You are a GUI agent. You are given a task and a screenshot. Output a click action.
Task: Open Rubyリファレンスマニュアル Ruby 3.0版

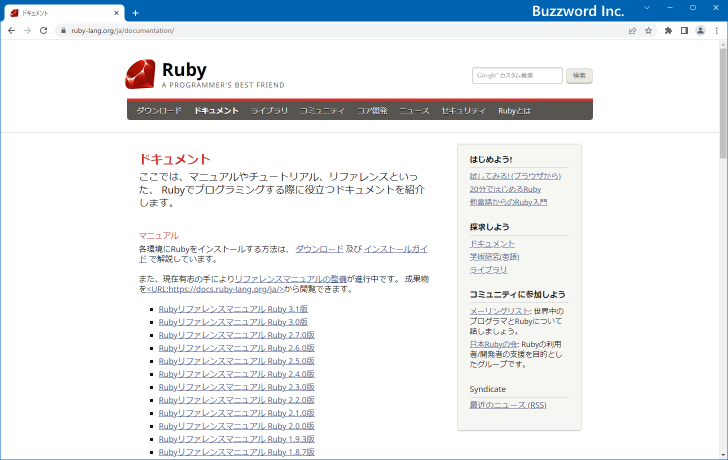(233, 322)
